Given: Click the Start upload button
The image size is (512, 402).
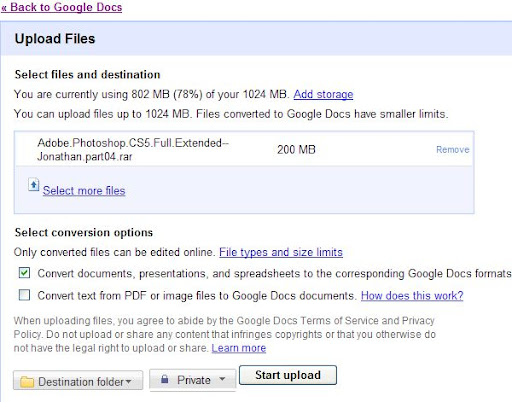Looking at the screenshot, I should point(288,375).
